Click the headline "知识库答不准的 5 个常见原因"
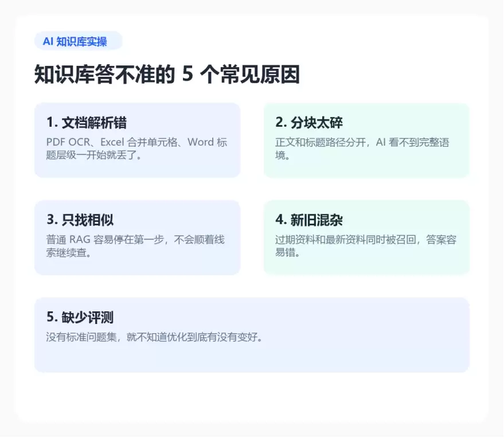The height and width of the screenshot is (437, 504). pyautogui.click(x=167, y=75)
